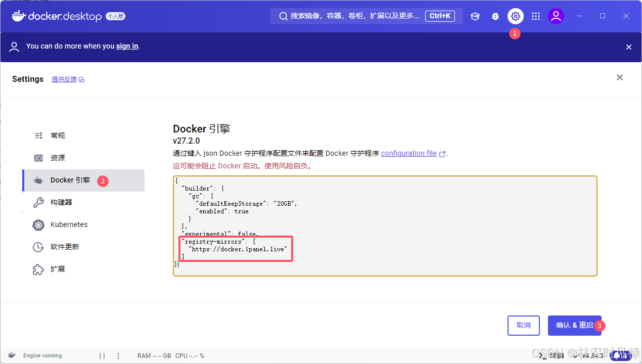Focus the search bar for images and containers
The height and width of the screenshot is (364, 642).
[x=366, y=16]
